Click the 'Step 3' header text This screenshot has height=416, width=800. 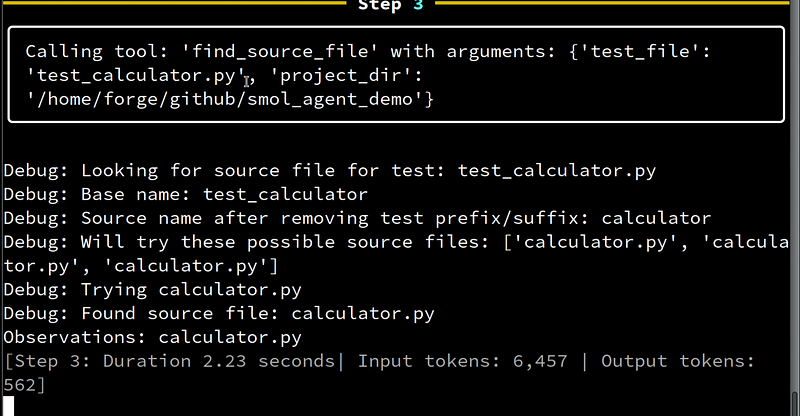point(390,5)
